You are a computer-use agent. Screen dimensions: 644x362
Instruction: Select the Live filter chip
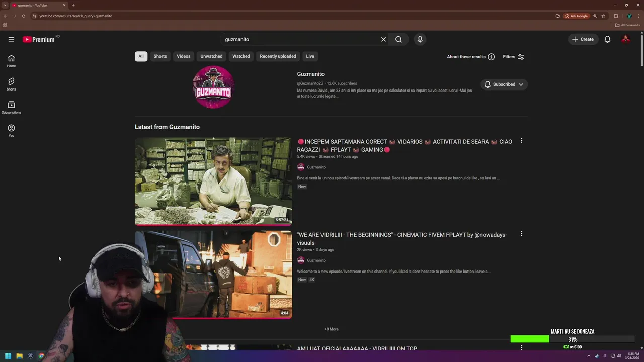[310, 56]
